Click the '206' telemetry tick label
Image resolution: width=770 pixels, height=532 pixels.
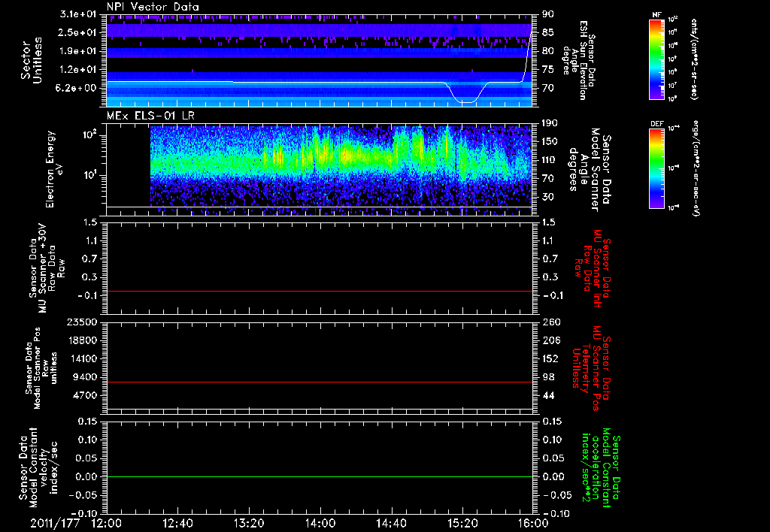(x=551, y=340)
